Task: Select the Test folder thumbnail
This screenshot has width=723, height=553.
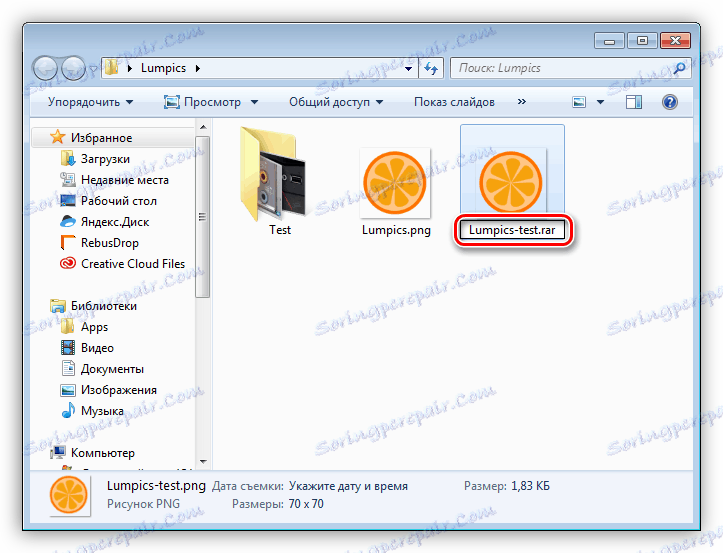Action: pyautogui.click(x=274, y=173)
